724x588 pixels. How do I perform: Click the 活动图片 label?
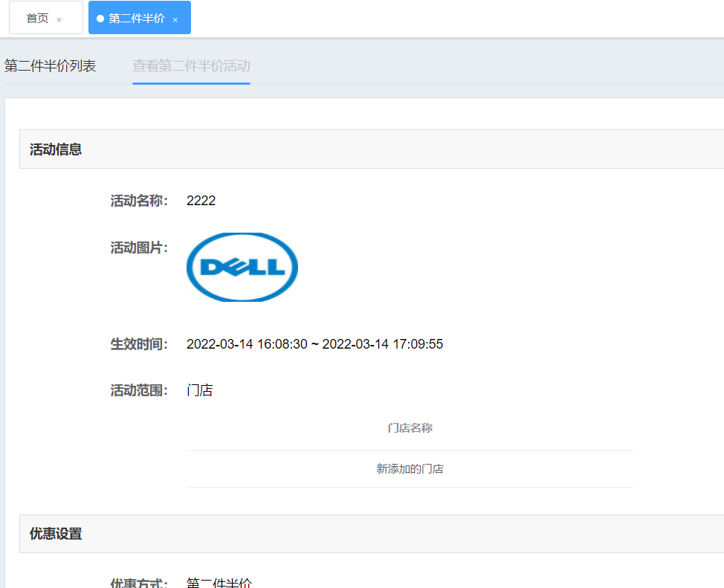(x=139, y=248)
